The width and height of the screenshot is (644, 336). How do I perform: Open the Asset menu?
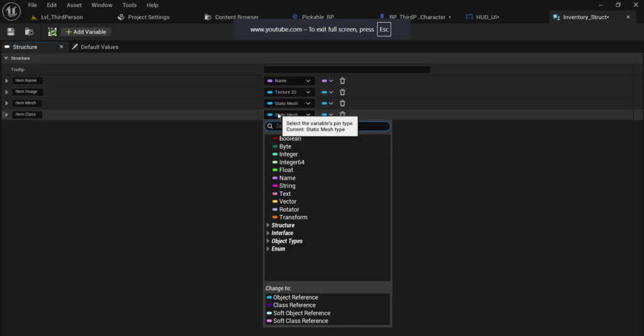click(x=74, y=5)
